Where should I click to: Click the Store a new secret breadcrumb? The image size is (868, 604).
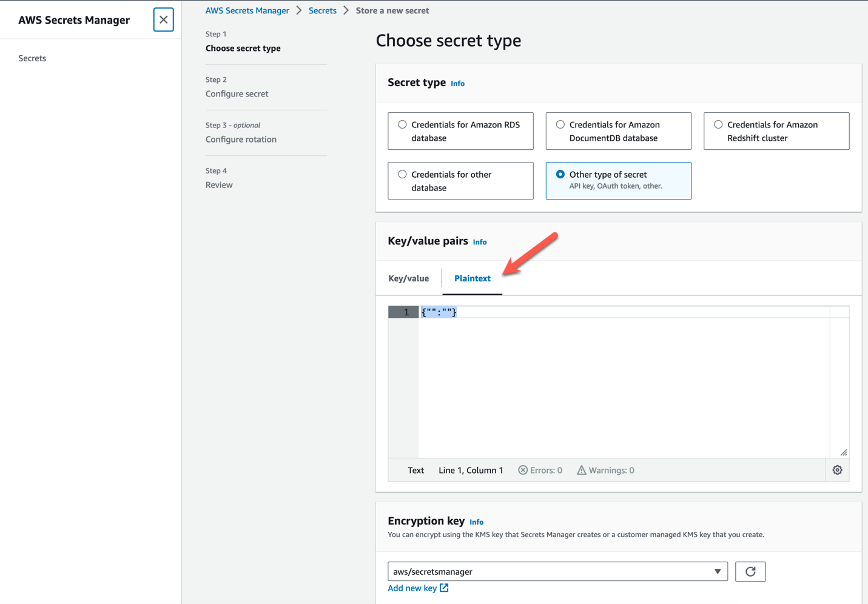point(392,10)
